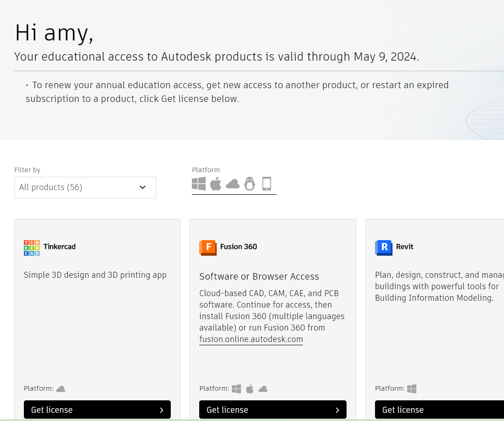Image resolution: width=504 pixels, height=421 pixels.
Task: Click the Revit logo icon
Action: (x=383, y=247)
